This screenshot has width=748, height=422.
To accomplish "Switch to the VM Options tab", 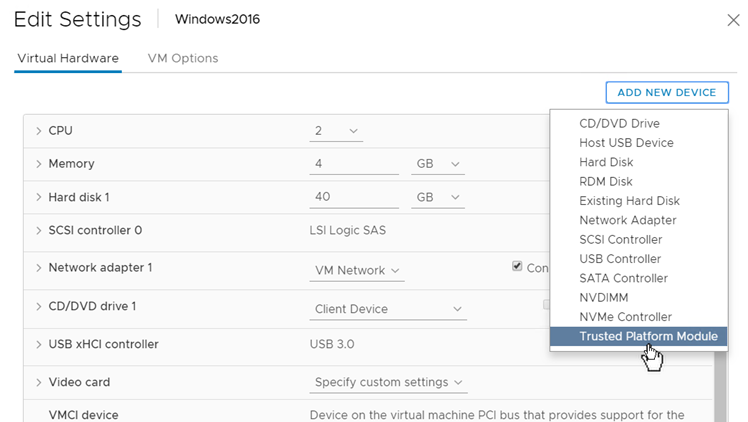I will 183,58.
